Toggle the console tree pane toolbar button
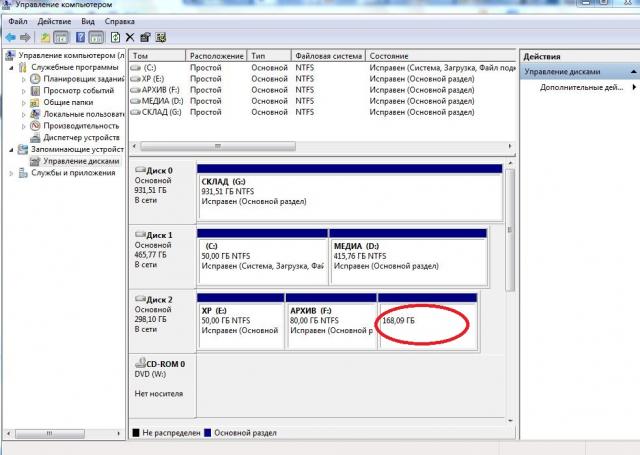This screenshot has width=640, height=455. click(x=60, y=37)
